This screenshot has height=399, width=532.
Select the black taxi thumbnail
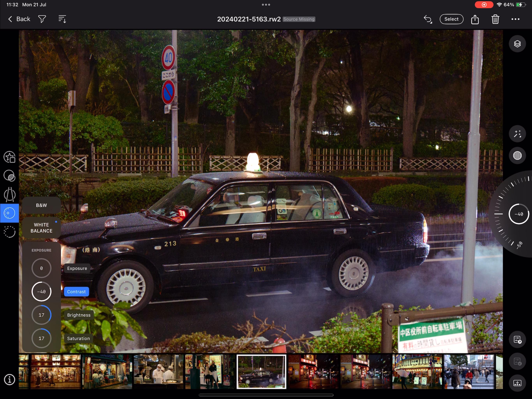click(x=262, y=371)
